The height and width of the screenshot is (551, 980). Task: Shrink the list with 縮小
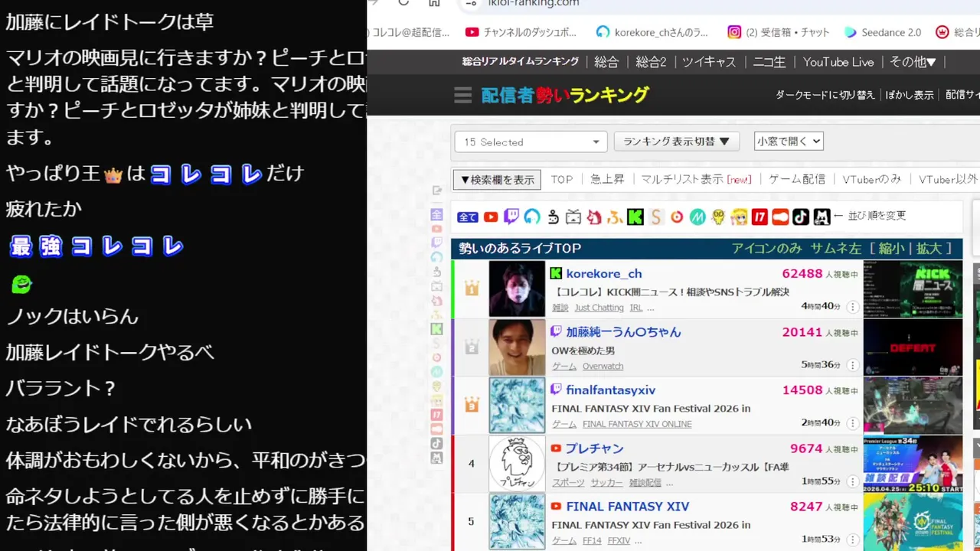point(890,248)
